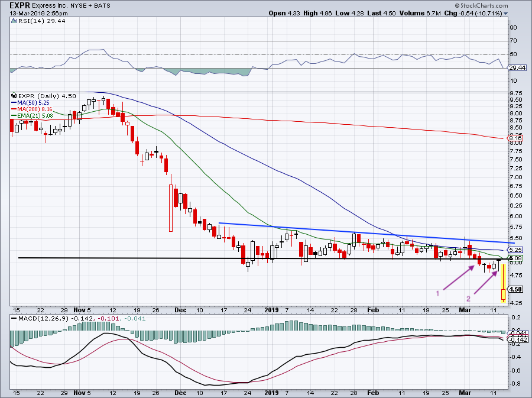
Task: Click the 'Last 4.50' quote value
Action: [381, 13]
